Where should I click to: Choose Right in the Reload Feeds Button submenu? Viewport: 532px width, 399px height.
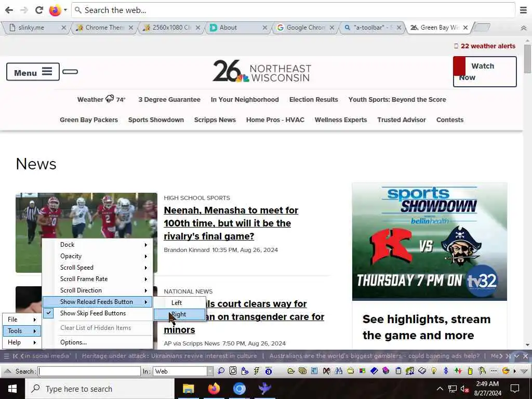(x=180, y=314)
